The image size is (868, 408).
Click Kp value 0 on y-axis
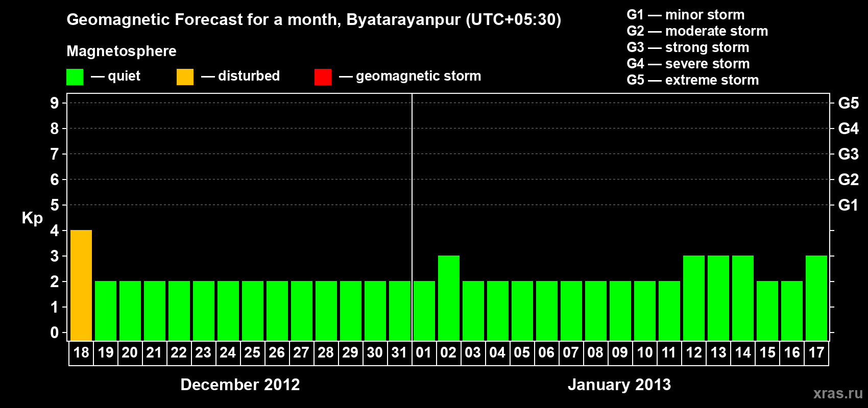pyautogui.click(x=55, y=333)
